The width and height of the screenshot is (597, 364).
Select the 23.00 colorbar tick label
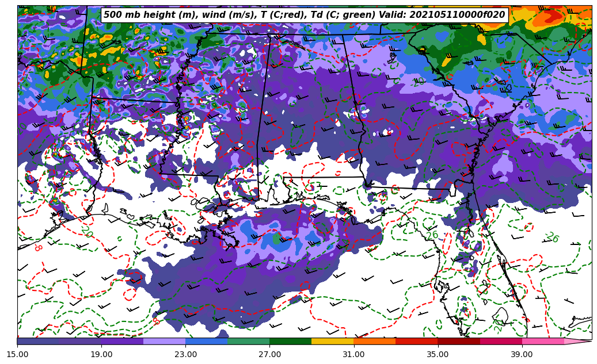(x=185, y=354)
